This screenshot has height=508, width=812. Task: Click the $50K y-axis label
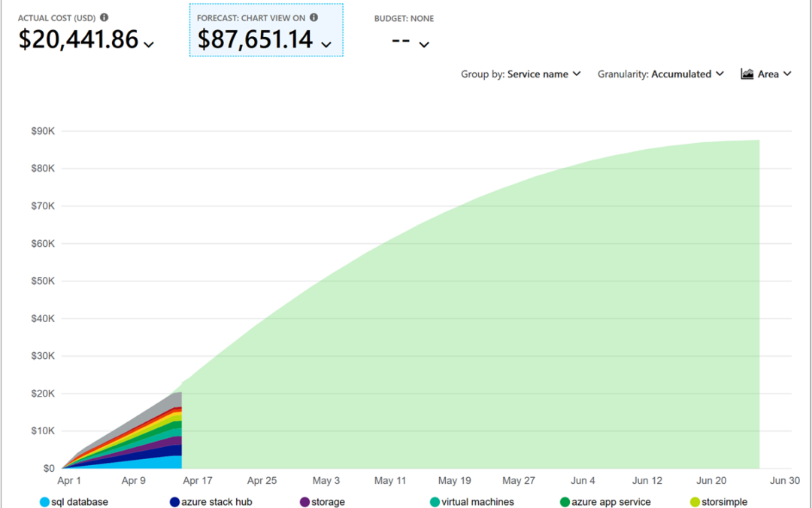43,281
